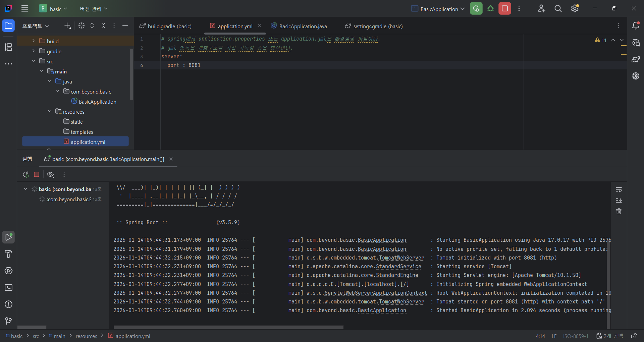644x342 pixels.
Task: Switch to BasicApplication.java tab
Action: pyautogui.click(x=299, y=26)
